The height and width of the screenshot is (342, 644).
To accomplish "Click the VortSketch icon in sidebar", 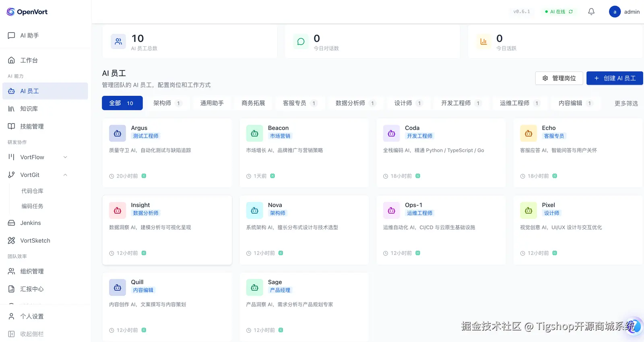I will point(11,241).
